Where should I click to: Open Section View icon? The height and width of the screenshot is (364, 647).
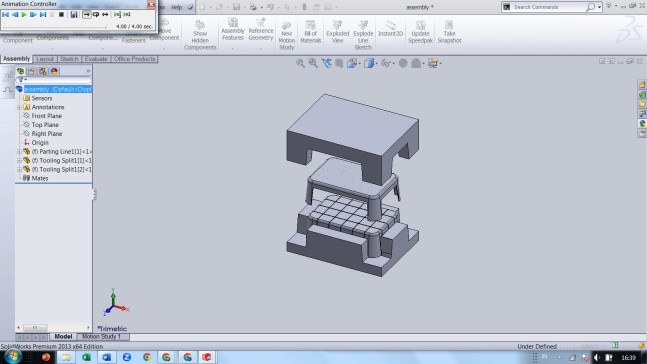[x=339, y=63]
